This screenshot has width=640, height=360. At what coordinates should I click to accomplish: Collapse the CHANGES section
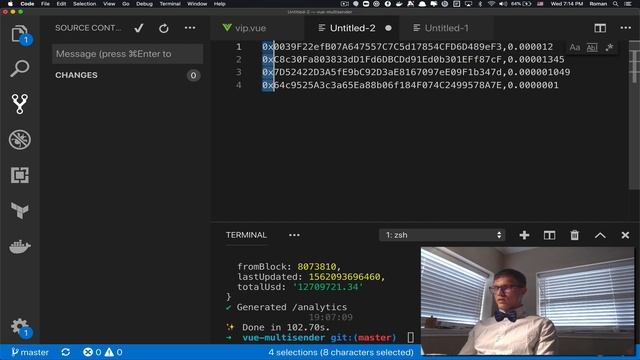(76, 75)
